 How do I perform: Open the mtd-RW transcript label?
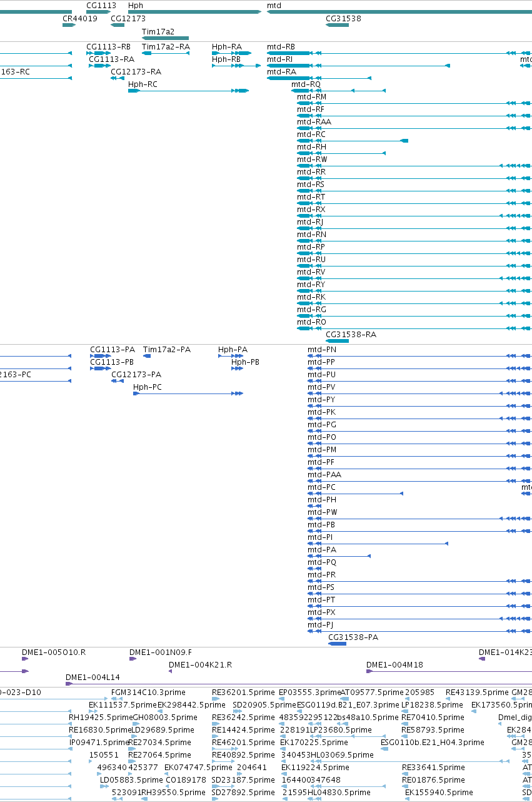[x=312, y=160]
